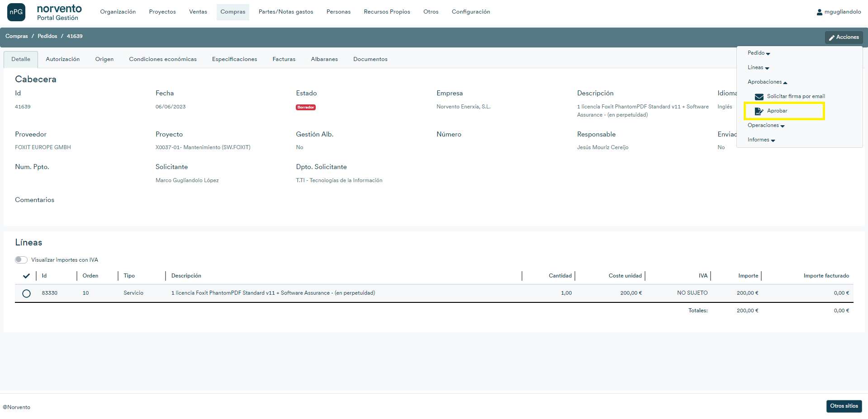Click project X0037-01- Mantenimiento (SW.FOXIT)
The width and height of the screenshot is (868, 419).
[203, 147]
